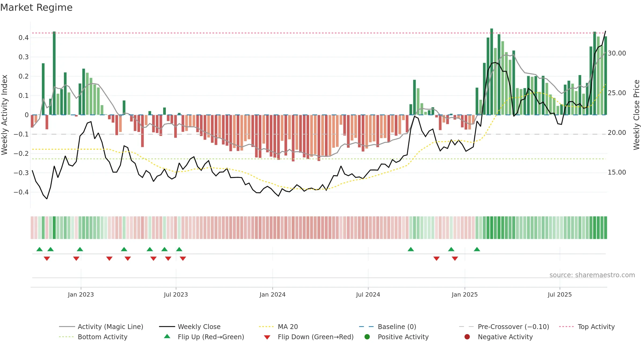Click the dark green regime strip segment at far right
The width and height of the screenshot is (644, 362).
pos(605,227)
